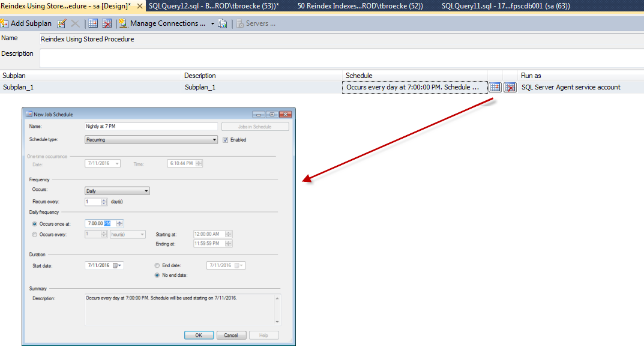
Task: Select the Occurs every radio button
Action: pos(35,234)
